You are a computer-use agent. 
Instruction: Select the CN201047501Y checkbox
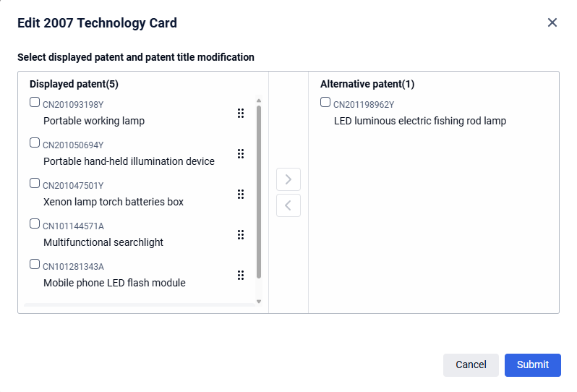(x=35, y=184)
